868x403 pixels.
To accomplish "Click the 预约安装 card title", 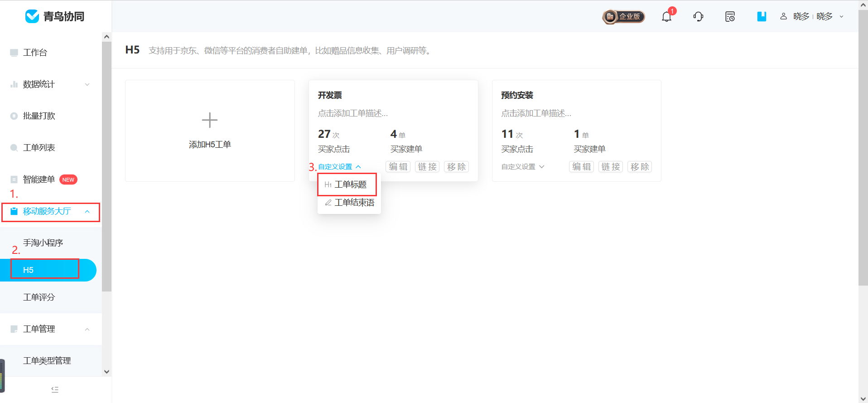I will [x=517, y=95].
